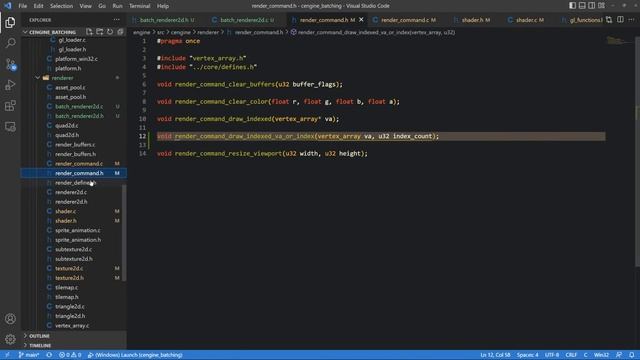Open the Explorer view in activity bar

click(x=10, y=22)
